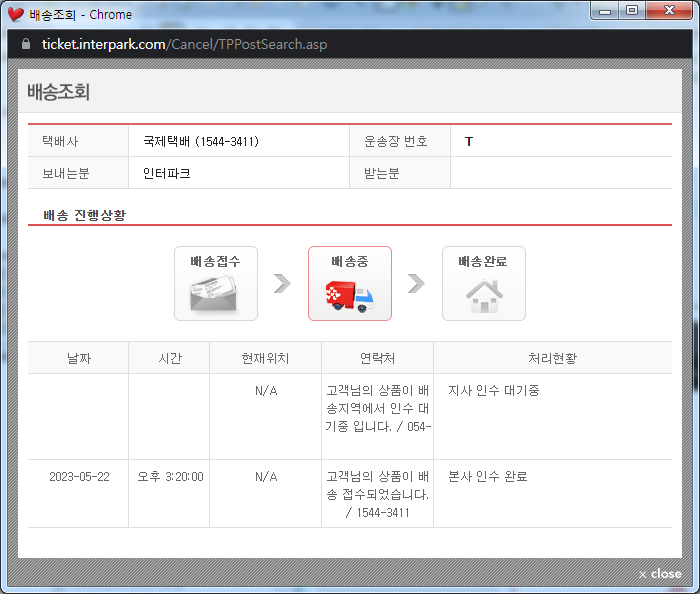Click the 시간 column header
Viewport: 700px width, 594px height.
(x=169, y=358)
